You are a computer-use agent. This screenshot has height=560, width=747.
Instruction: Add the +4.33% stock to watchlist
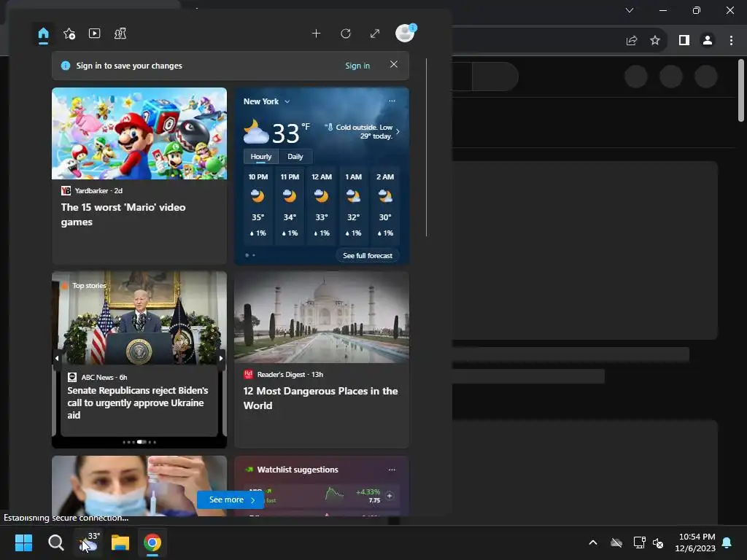click(x=390, y=496)
